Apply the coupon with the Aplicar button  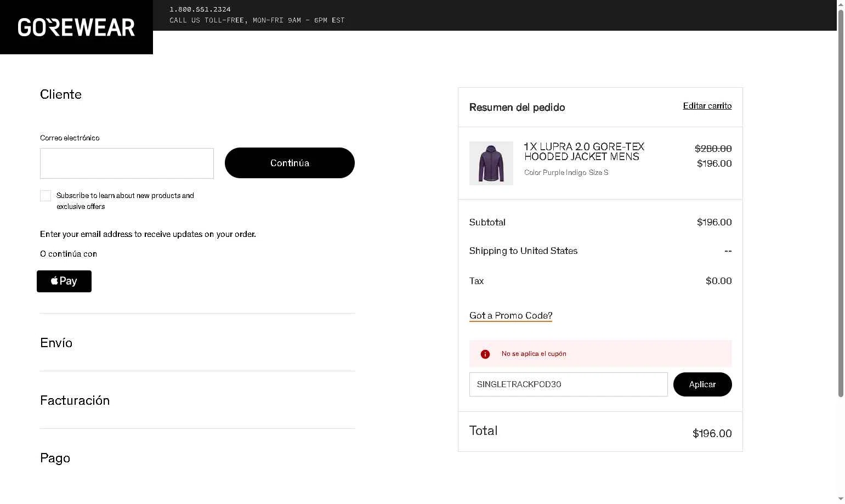[702, 384]
